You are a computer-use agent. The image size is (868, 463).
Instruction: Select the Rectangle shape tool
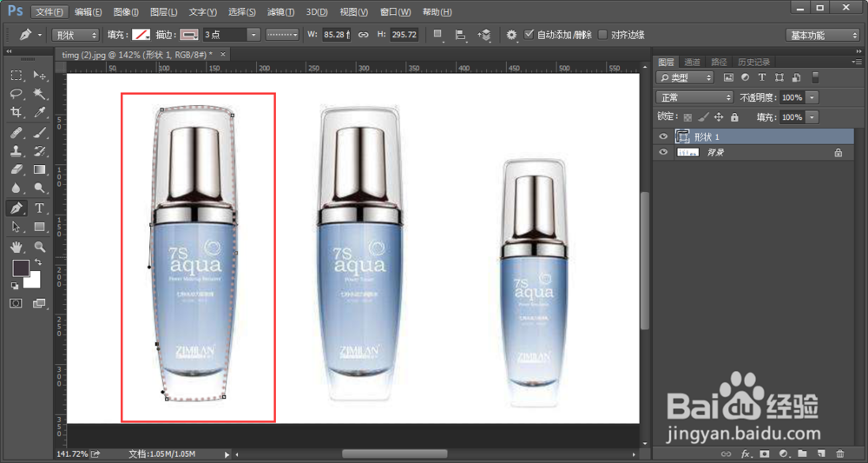tap(39, 227)
